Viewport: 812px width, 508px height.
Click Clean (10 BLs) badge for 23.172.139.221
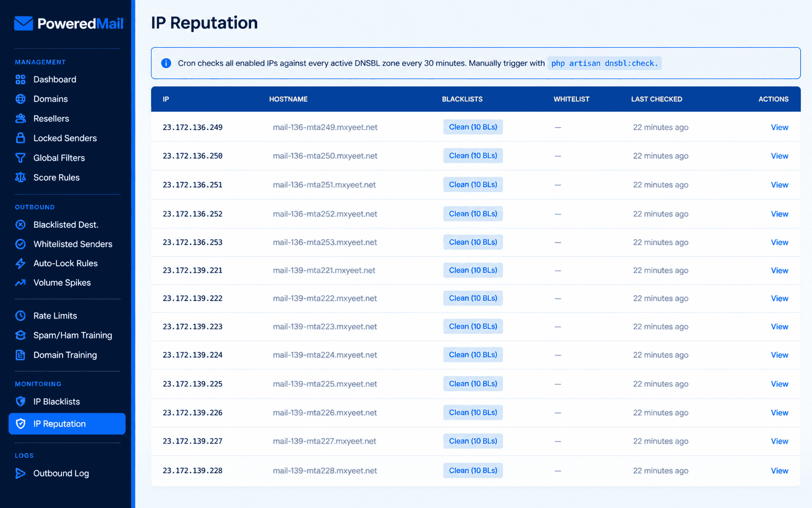473,270
